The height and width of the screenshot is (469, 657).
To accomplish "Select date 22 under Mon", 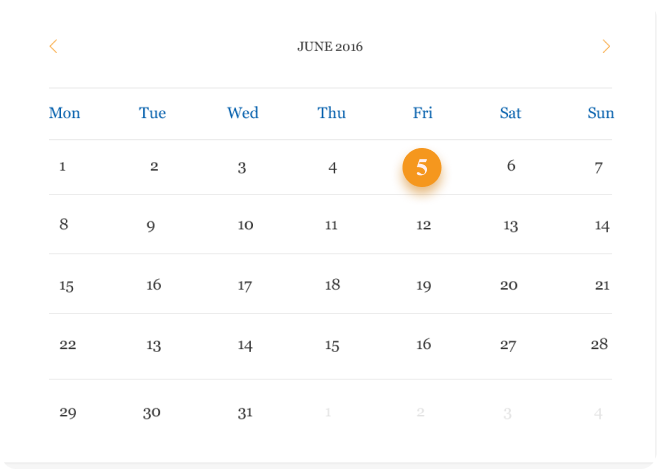I will pos(67,345).
